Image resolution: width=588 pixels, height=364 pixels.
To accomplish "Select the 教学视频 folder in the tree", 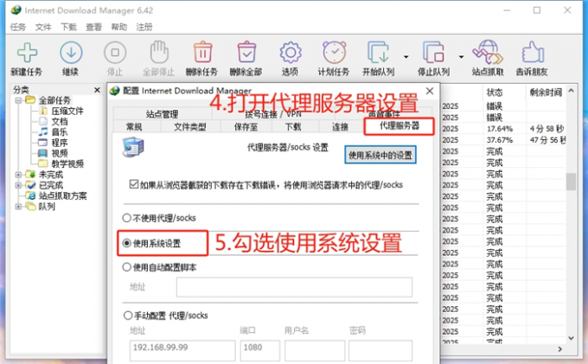I will (x=67, y=163).
